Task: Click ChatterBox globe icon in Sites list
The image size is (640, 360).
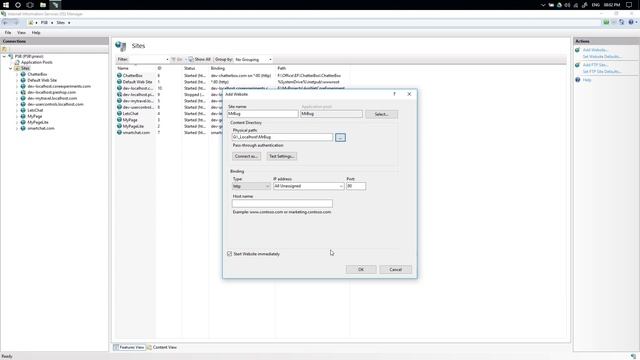Action: click(x=119, y=76)
